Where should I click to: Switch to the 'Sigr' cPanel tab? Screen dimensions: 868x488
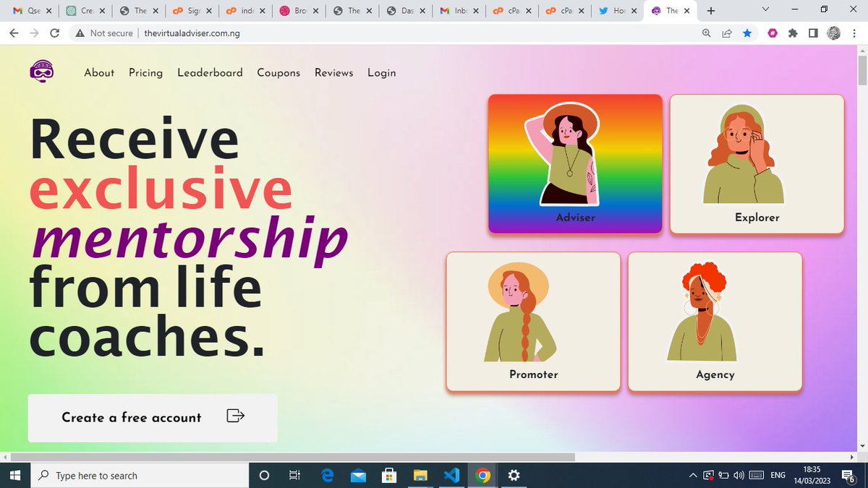tap(191, 11)
